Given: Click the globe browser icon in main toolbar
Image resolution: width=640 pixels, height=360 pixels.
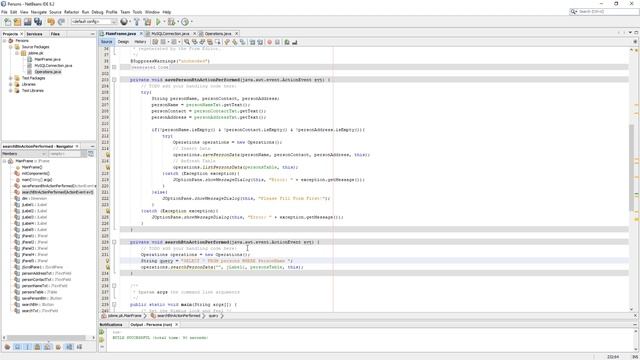Looking at the screenshot, I should point(124,22).
